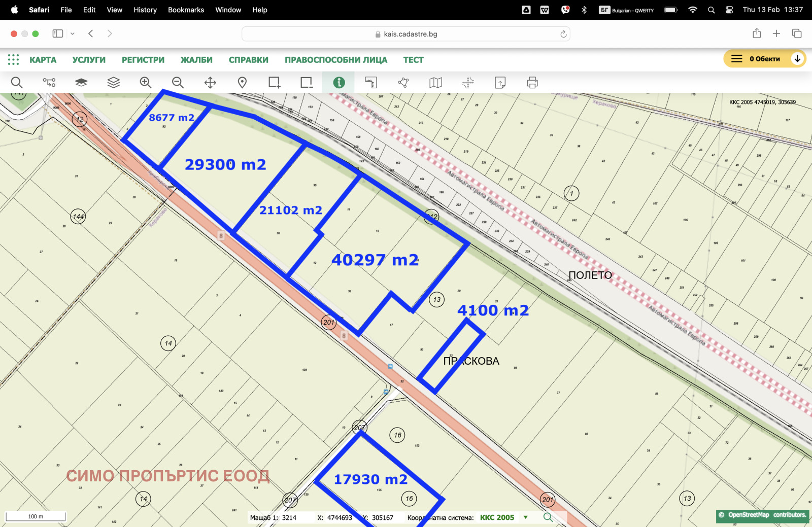
Task: Click the search magnifier in map toolbar
Action: click(x=17, y=83)
